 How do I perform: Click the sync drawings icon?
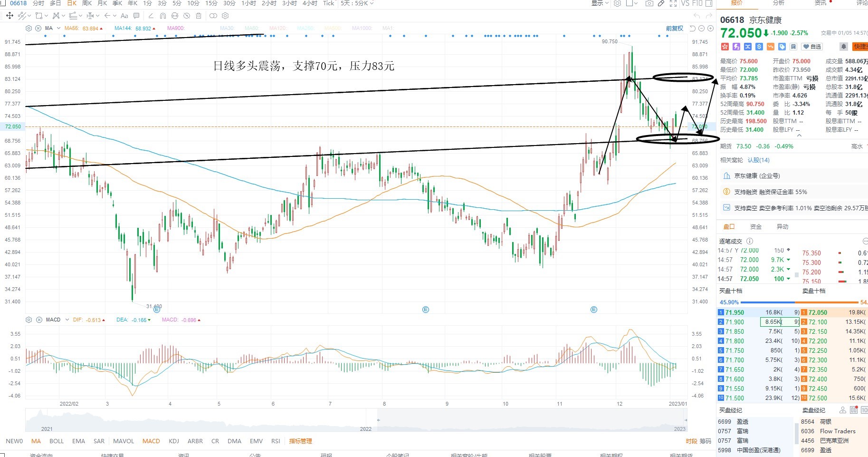pyautogui.click(x=175, y=16)
